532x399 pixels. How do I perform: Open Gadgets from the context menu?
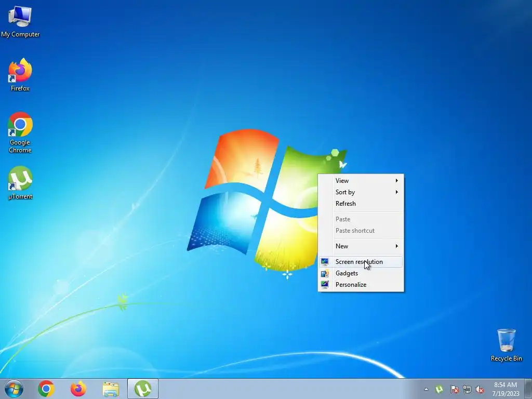[361, 273]
